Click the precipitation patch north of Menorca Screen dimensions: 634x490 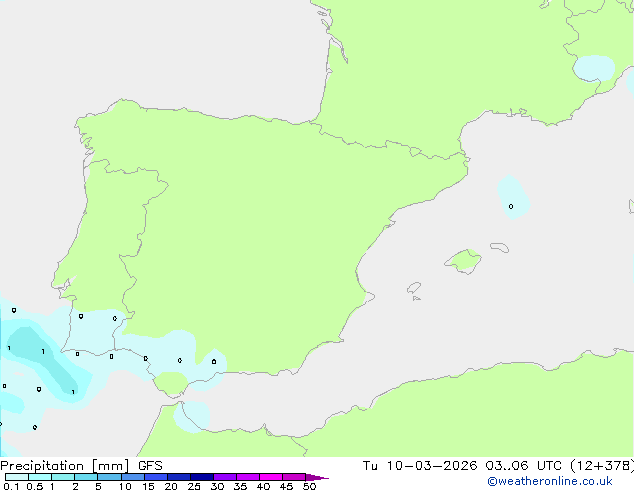(x=513, y=197)
